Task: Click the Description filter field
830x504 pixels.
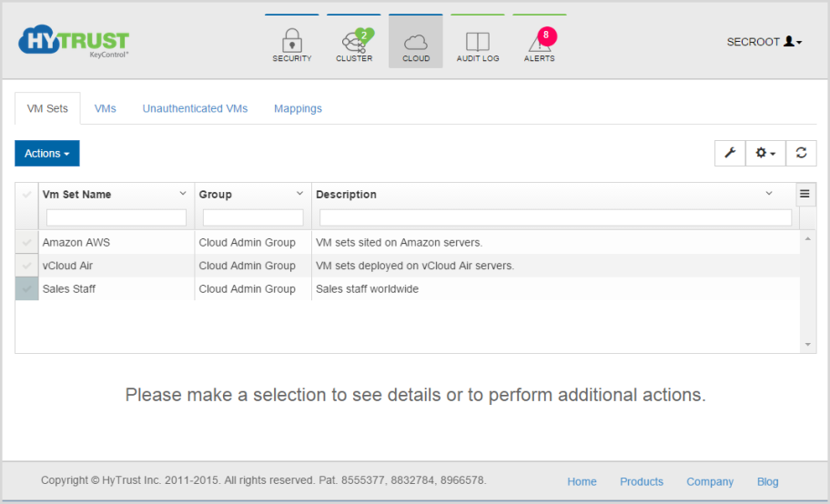Action: click(555, 217)
